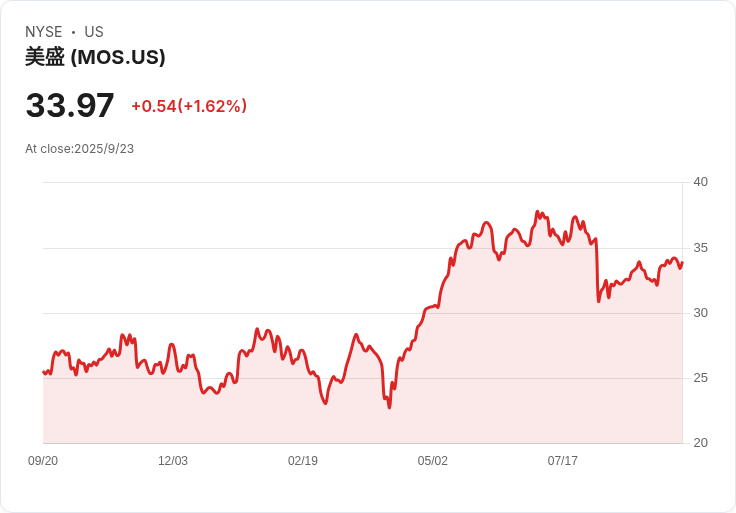Select the 33.97 current price
The height and width of the screenshot is (513, 736).
pos(70,105)
